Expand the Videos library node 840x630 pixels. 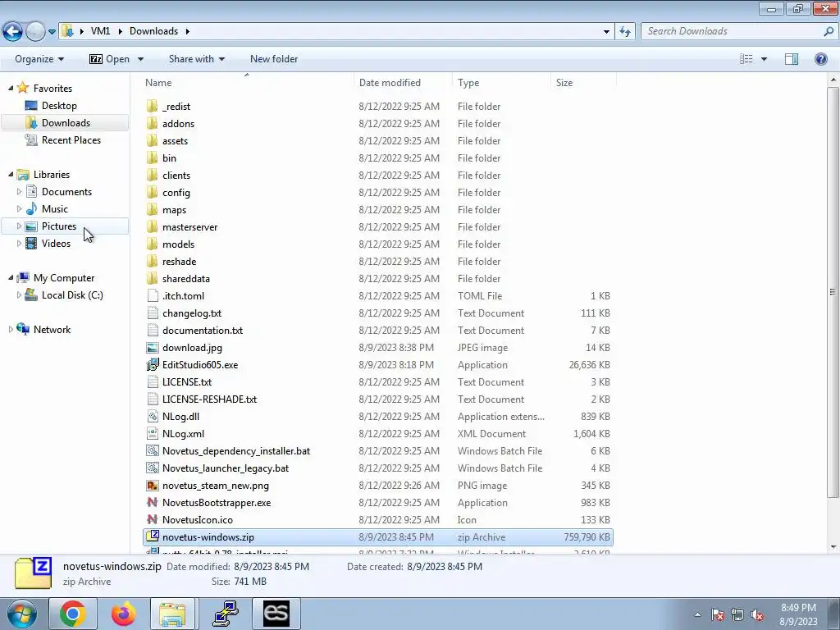[x=20, y=243]
